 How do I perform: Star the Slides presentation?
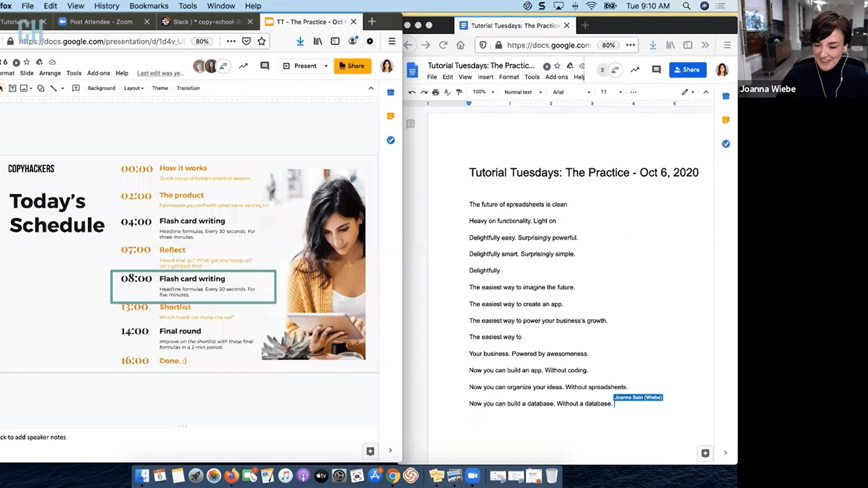(27, 62)
